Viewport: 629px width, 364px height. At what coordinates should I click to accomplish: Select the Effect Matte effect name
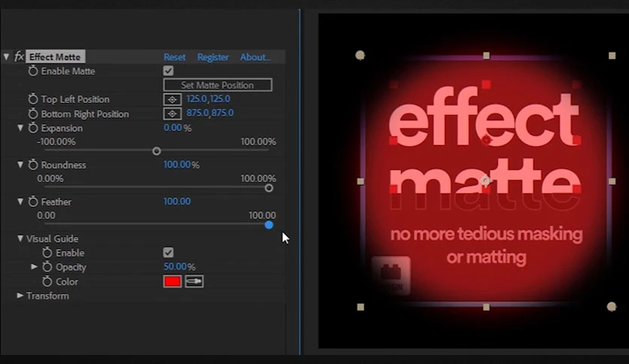click(56, 57)
